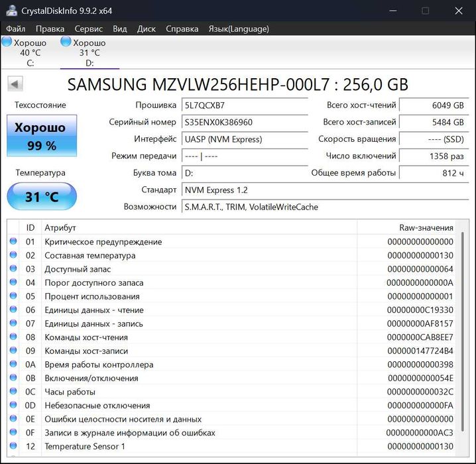The height and width of the screenshot is (464, 476).
Task: Click status icon for Небезопасные отключения row
Action: pos(13,405)
